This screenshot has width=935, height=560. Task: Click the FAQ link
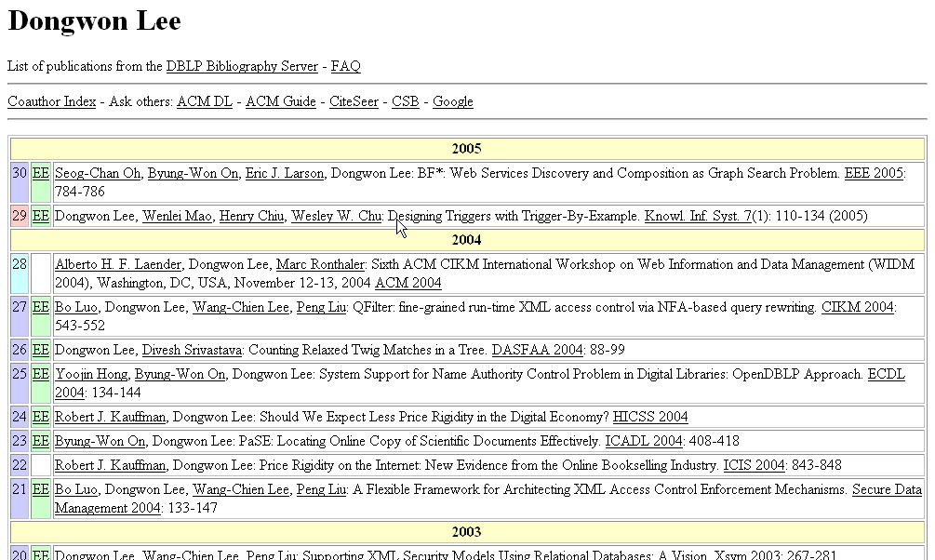click(345, 66)
